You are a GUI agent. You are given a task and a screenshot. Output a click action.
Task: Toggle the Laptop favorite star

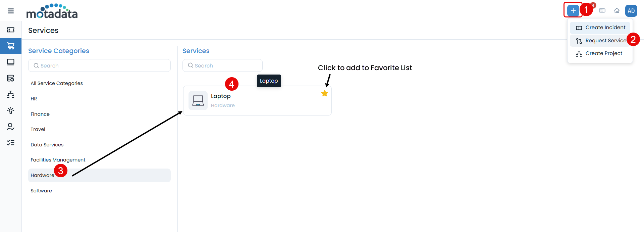click(324, 93)
